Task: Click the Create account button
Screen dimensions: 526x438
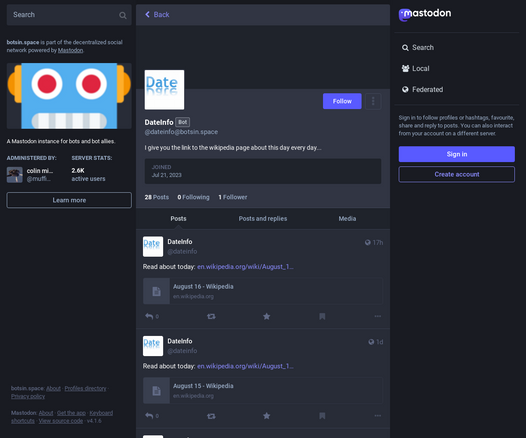Action: (457, 174)
